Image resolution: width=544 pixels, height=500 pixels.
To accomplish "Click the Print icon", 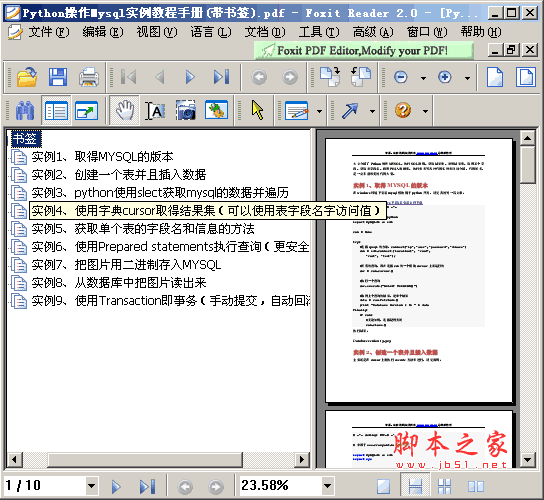I will pos(89,77).
